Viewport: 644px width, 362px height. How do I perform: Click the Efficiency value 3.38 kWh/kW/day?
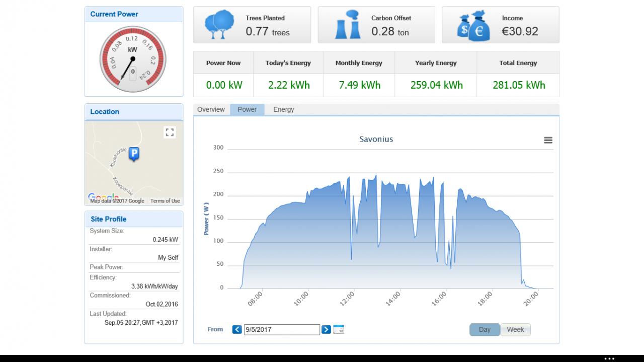point(154,286)
